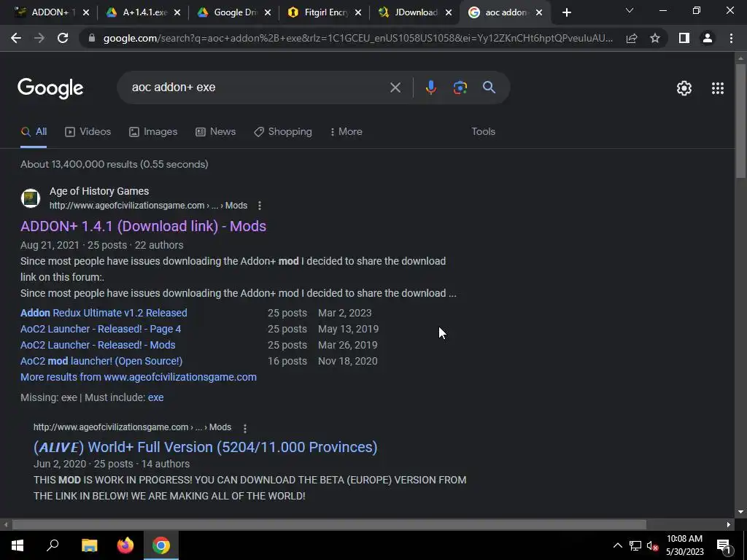Open the network tray icon
Screen dimensions: 747x560
(635, 545)
